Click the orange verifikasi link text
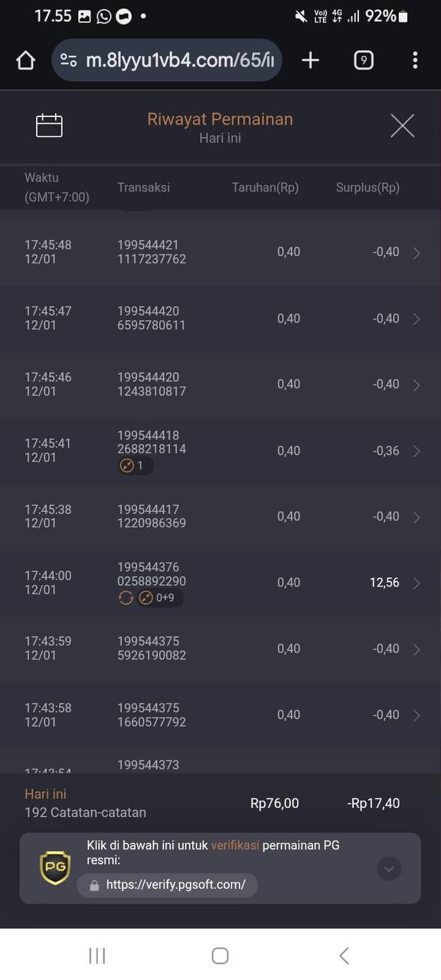Screen dimensions: 441x980 click(x=235, y=845)
